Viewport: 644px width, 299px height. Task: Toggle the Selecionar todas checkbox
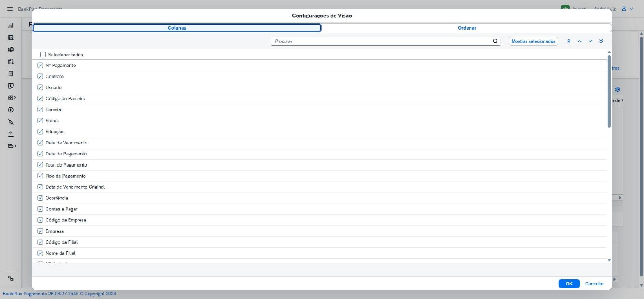[43, 55]
